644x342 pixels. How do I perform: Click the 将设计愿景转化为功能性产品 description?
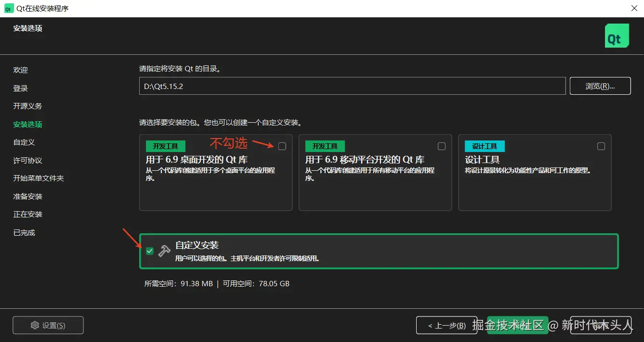[x=528, y=170]
